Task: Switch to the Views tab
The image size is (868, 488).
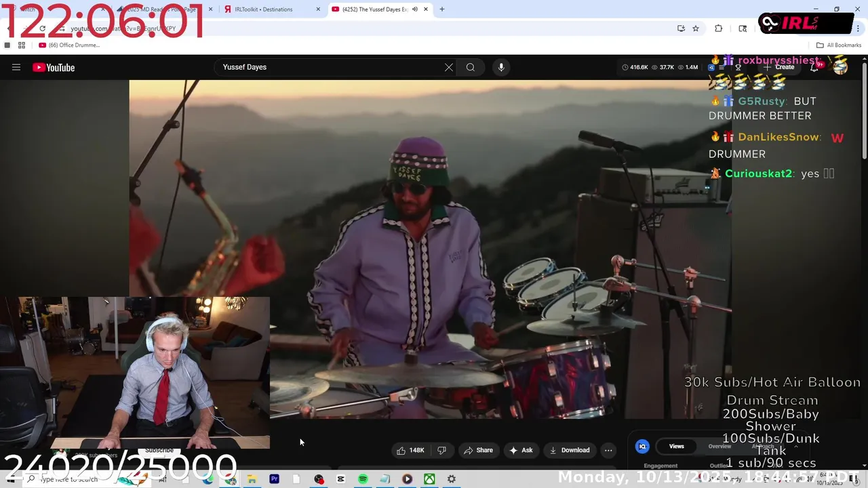Action: pyautogui.click(x=677, y=446)
